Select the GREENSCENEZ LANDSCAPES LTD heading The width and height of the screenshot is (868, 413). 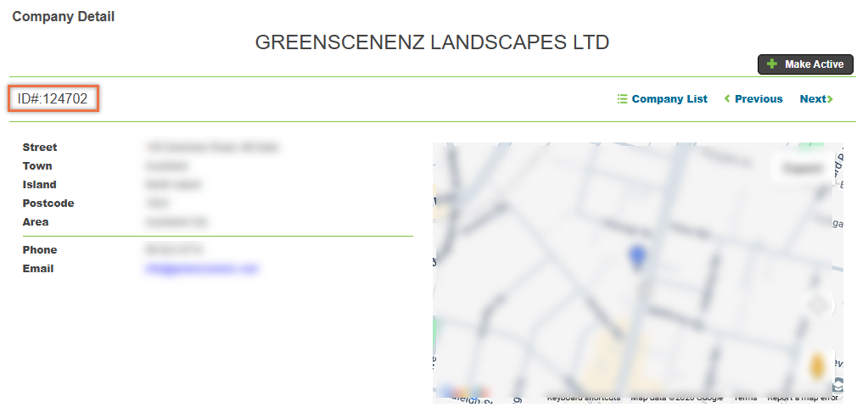432,42
